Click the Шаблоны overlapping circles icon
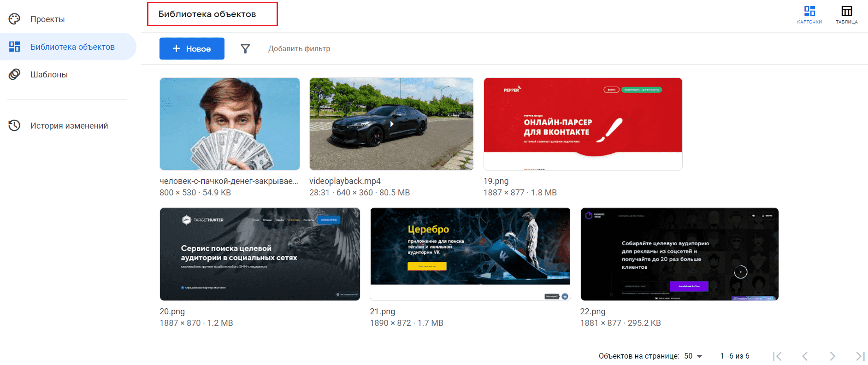This screenshot has width=868, height=365. click(15, 74)
